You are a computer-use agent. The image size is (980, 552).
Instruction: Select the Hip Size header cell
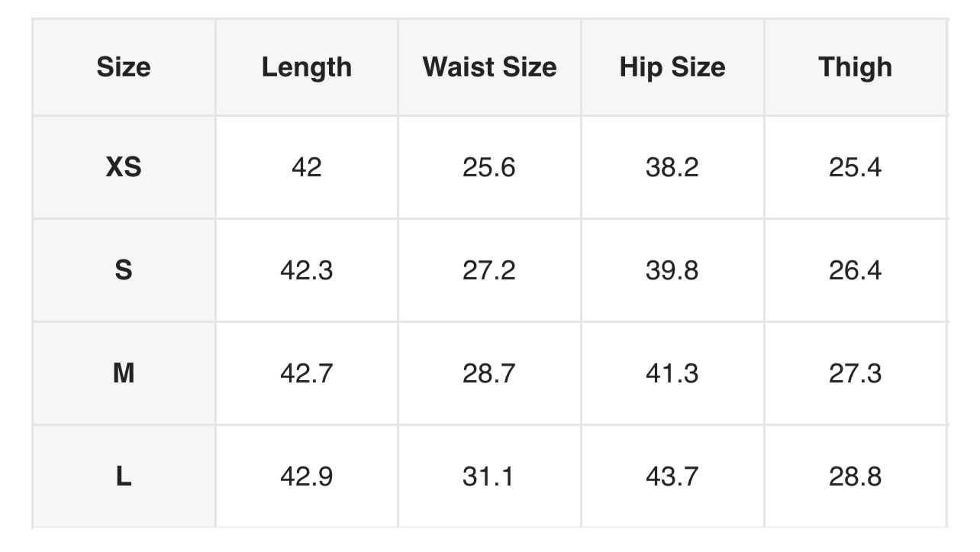tap(672, 67)
